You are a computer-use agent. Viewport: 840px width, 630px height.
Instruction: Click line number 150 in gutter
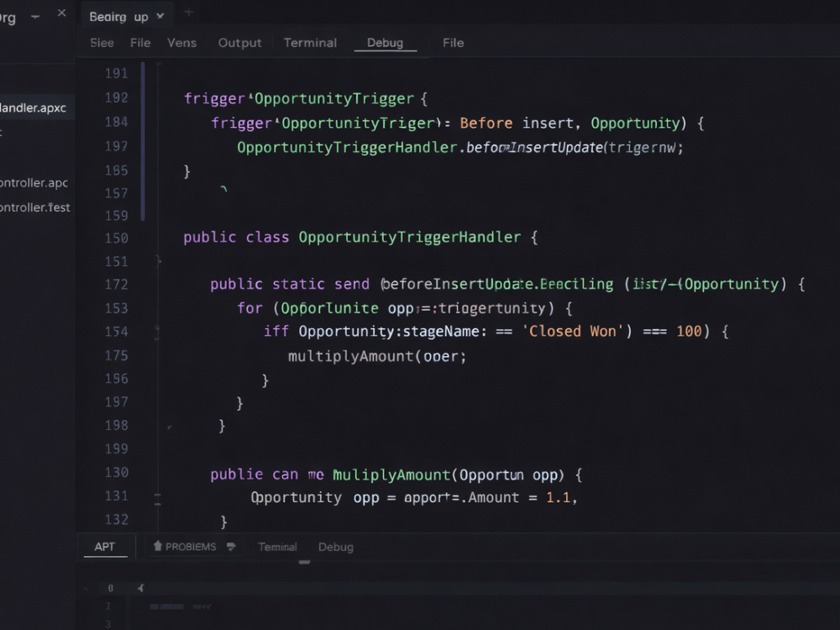tap(116, 238)
